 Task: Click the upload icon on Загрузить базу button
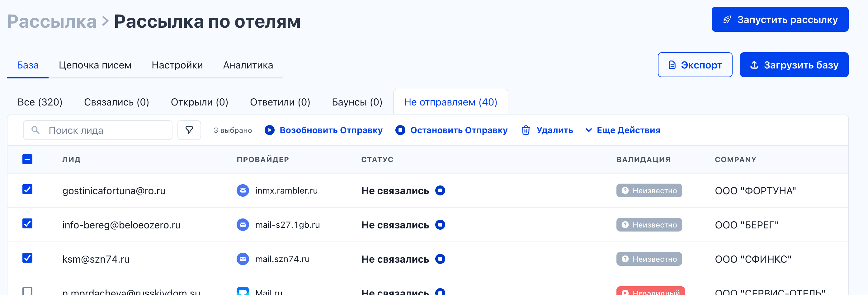tap(754, 65)
